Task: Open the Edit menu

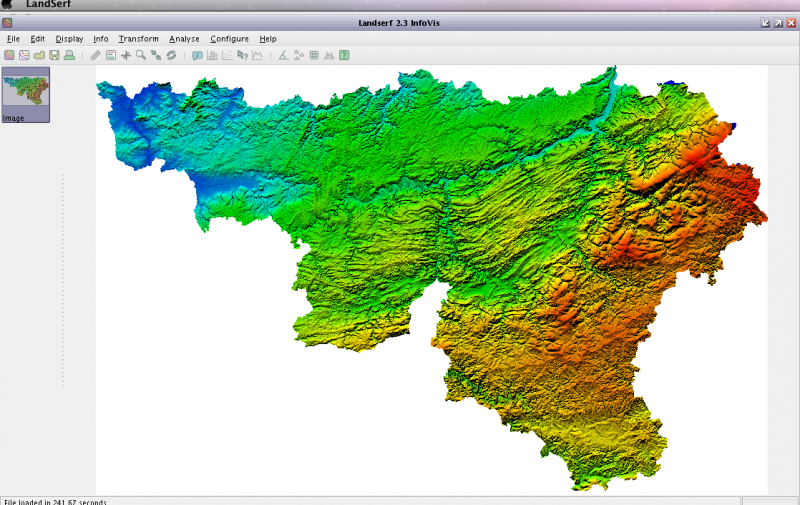Action: (x=38, y=39)
